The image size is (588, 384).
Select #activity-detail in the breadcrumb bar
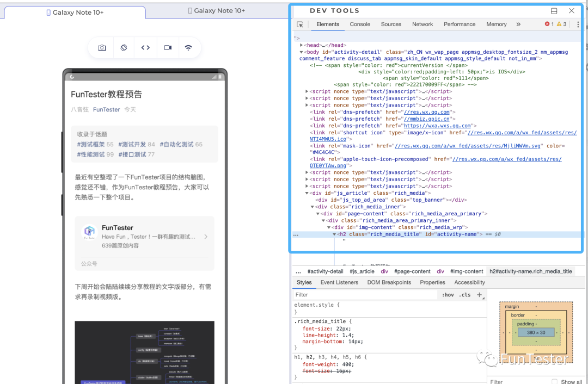325,271
